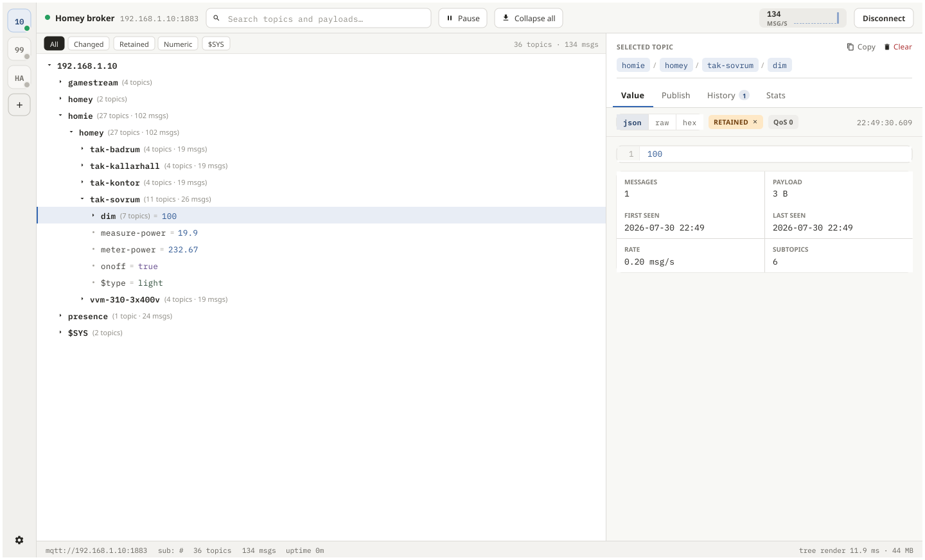Screen dimensions: 925x560
Task: Focus the search topics and payloads field
Action: pyautogui.click(x=319, y=18)
